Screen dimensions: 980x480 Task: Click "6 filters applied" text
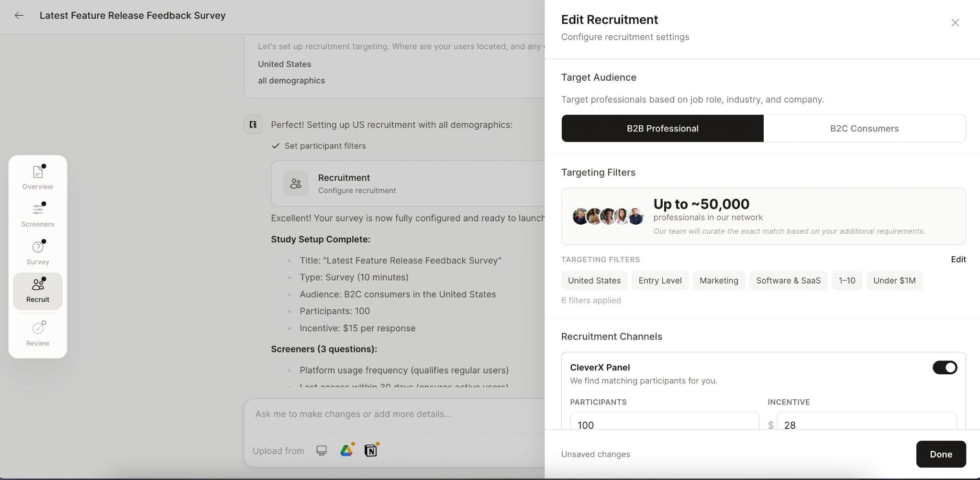coord(591,300)
